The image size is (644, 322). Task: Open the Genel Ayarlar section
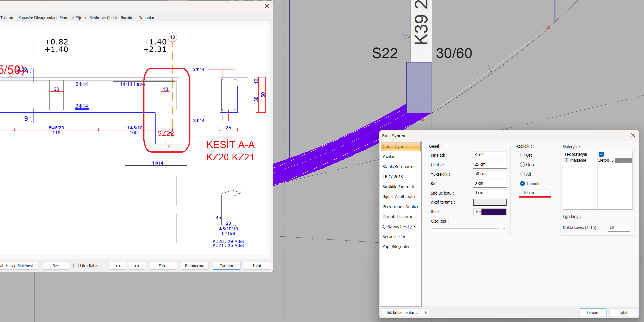coord(400,146)
